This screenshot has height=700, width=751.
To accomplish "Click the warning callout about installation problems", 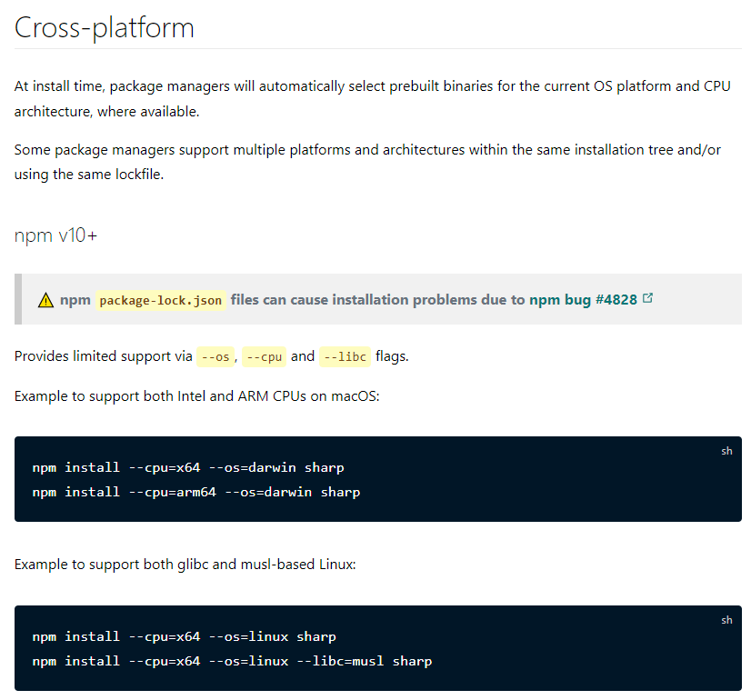I will click(x=378, y=299).
